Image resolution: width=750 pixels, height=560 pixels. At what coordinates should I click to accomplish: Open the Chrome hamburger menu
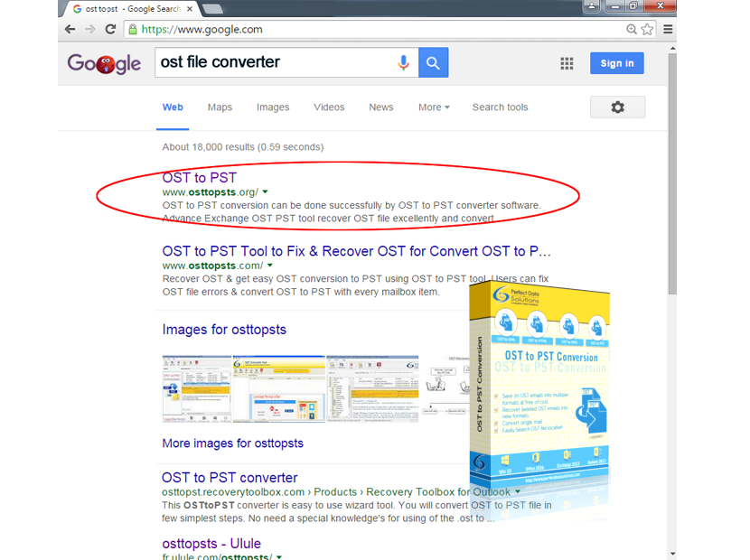tap(668, 29)
